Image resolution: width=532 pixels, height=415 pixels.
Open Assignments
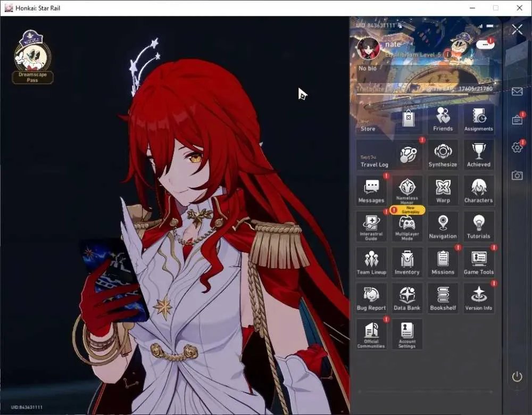(x=479, y=119)
